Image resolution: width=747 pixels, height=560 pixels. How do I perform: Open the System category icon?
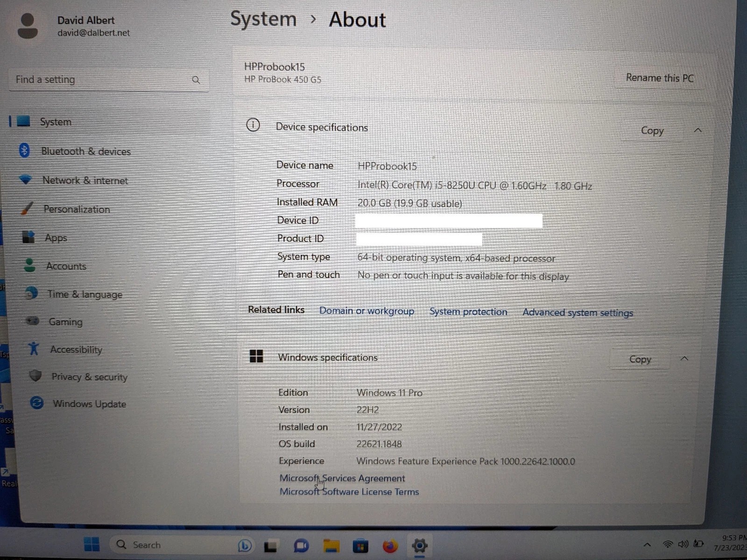click(x=24, y=121)
